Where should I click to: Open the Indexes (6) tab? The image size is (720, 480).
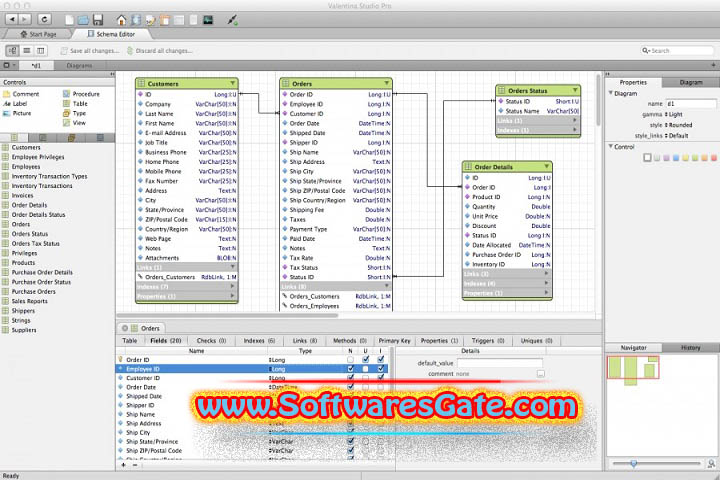point(259,341)
